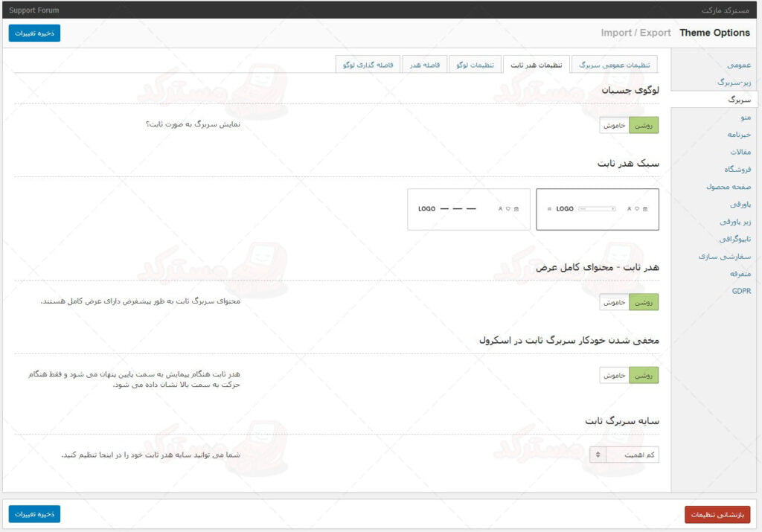Open the sticky shadow dropdown arrow (سایه سربرگ ثابت)
Image resolution: width=762 pixels, height=532 pixels.
[x=598, y=455]
